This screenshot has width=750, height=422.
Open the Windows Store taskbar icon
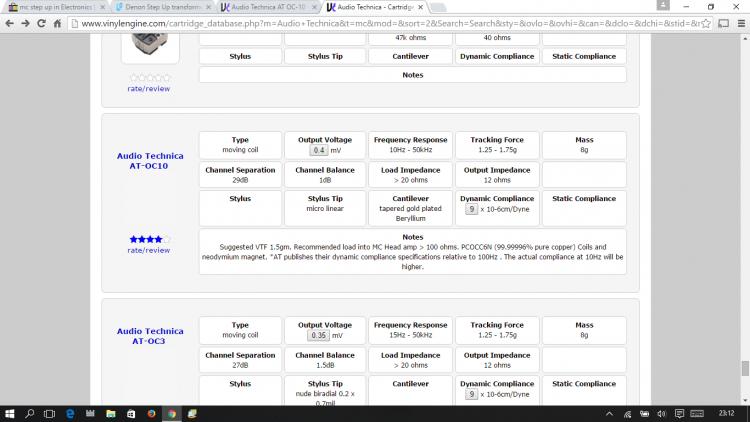click(x=131, y=414)
